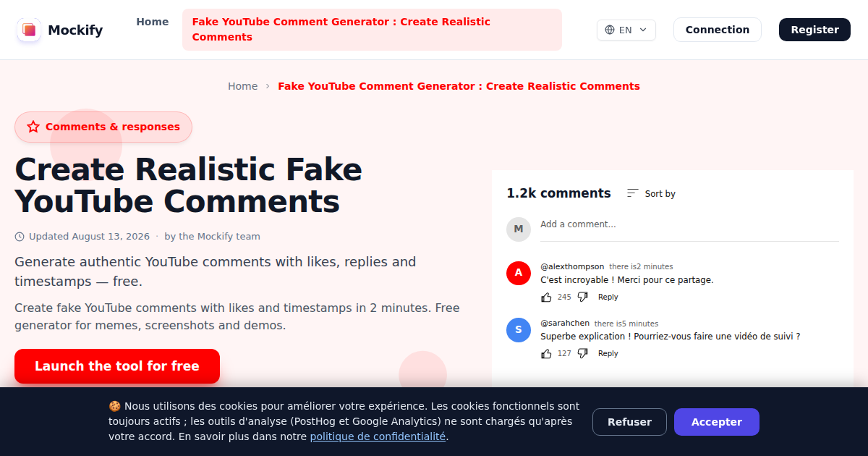Go to Home in top navigation
Image resolution: width=868 pixels, height=456 pixels.
point(153,22)
